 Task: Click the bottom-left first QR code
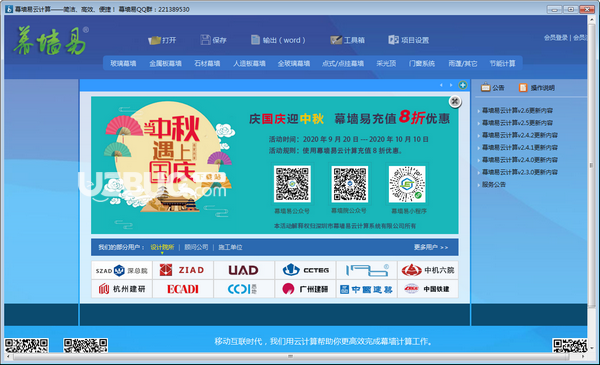coord(26,345)
